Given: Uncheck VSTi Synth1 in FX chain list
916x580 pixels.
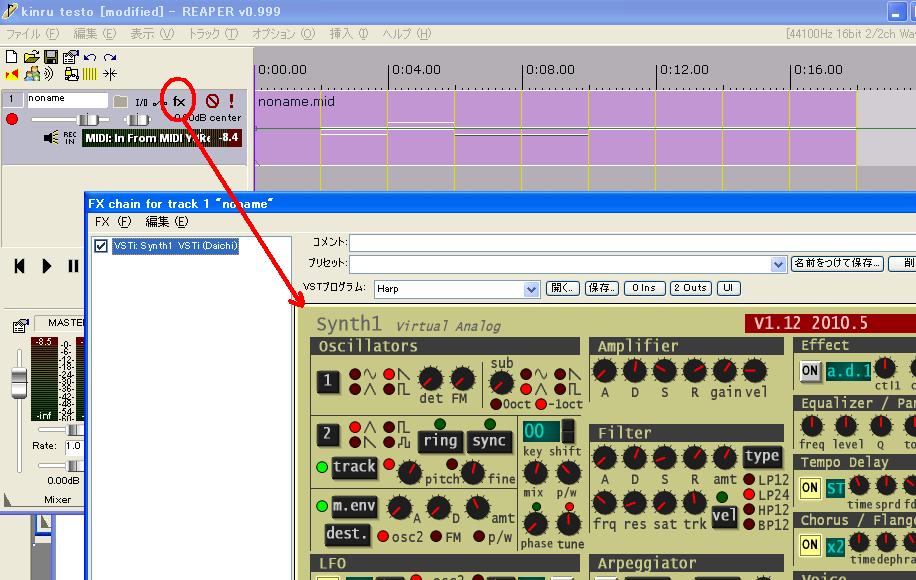Looking at the screenshot, I should tap(100, 246).
